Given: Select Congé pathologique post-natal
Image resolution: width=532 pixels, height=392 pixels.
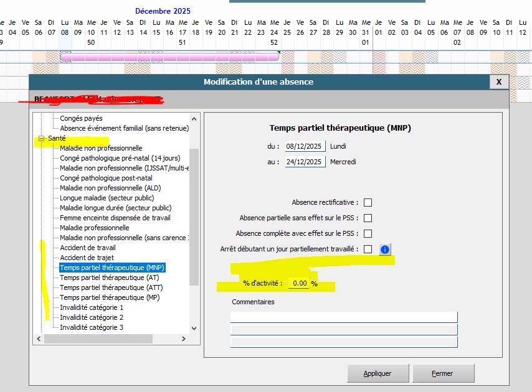Looking at the screenshot, I should click(x=106, y=178).
